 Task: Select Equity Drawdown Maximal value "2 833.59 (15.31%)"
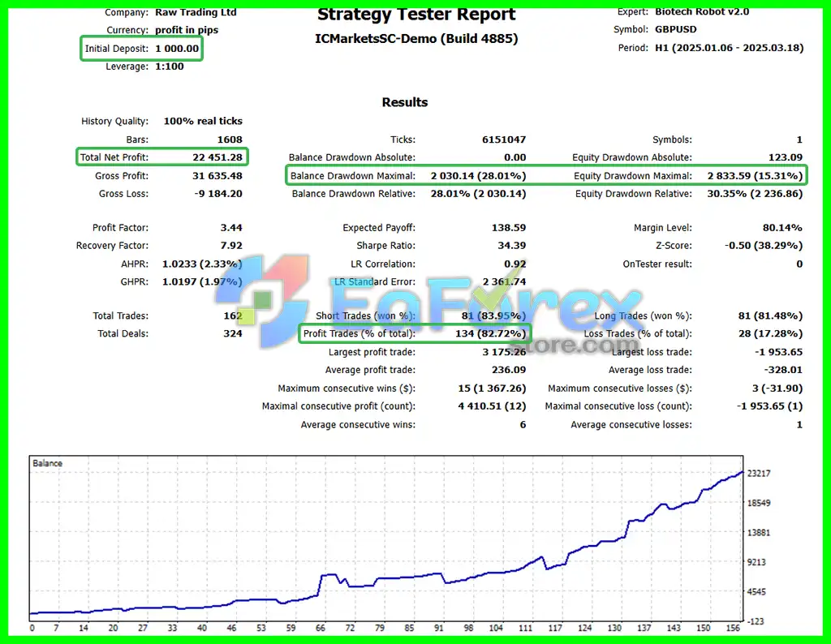click(756, 176)
